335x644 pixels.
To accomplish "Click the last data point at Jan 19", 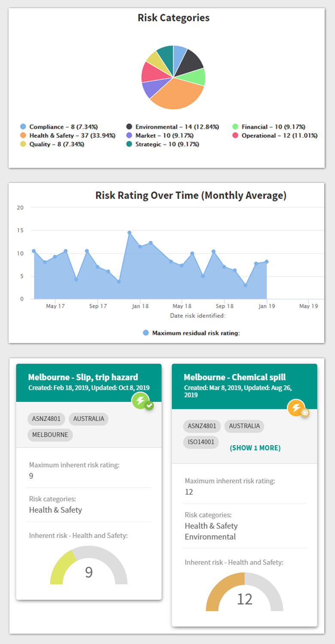I will pyautogui.click(x=267, y=261).
